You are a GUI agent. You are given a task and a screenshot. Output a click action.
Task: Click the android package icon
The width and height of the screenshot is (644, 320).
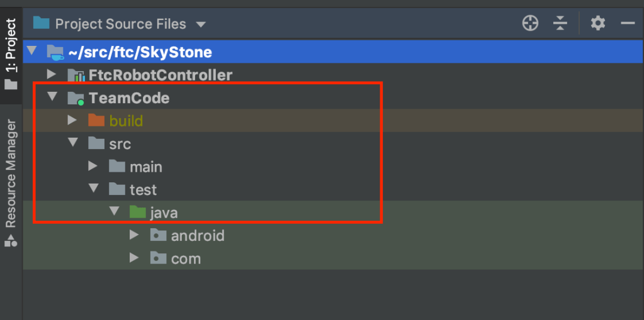(x=158, y=236)
